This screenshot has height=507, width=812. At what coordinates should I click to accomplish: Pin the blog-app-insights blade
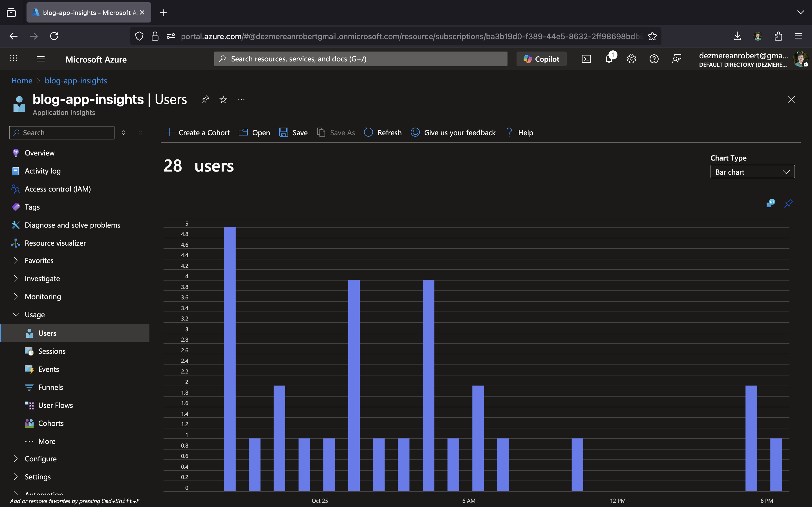(205, 99)
